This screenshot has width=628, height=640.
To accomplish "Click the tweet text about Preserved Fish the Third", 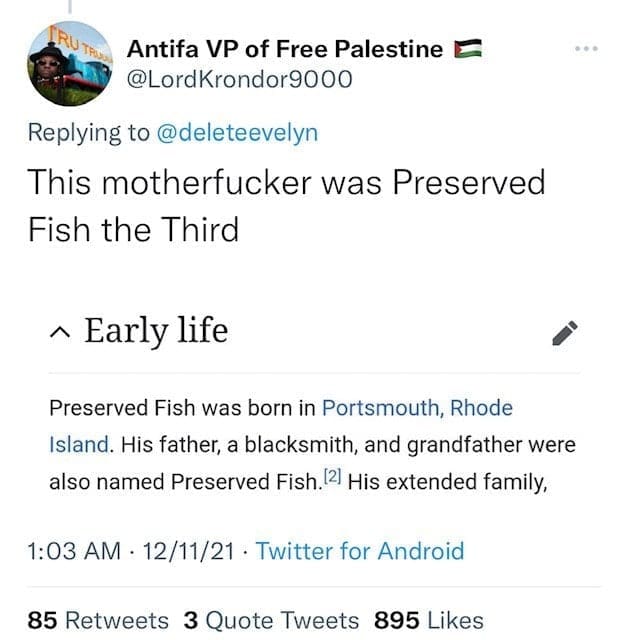I will pyautogui.click(x=286, y=206).
